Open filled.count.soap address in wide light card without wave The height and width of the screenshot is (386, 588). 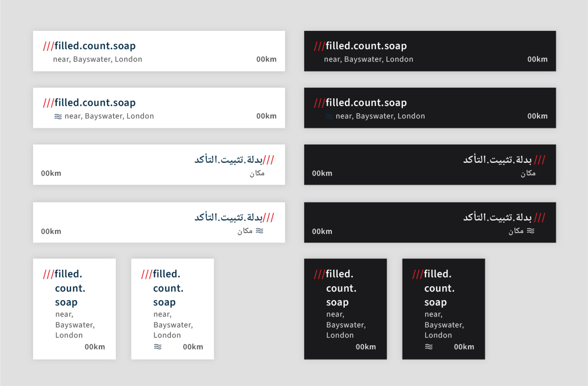(x=95, y=46)
